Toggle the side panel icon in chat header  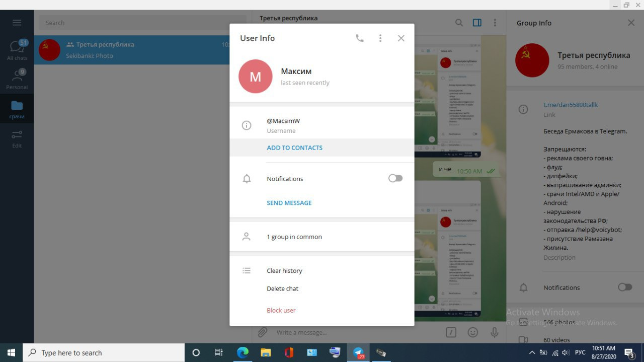[477, 23]
